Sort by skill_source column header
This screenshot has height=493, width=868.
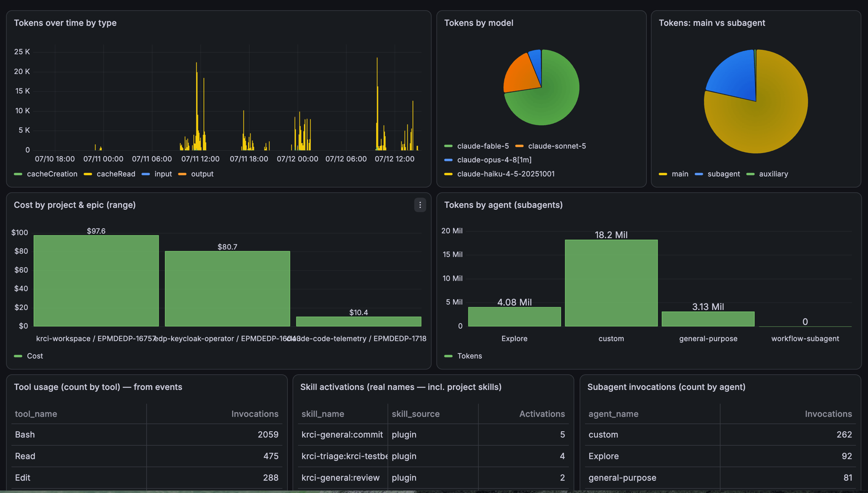415,414
